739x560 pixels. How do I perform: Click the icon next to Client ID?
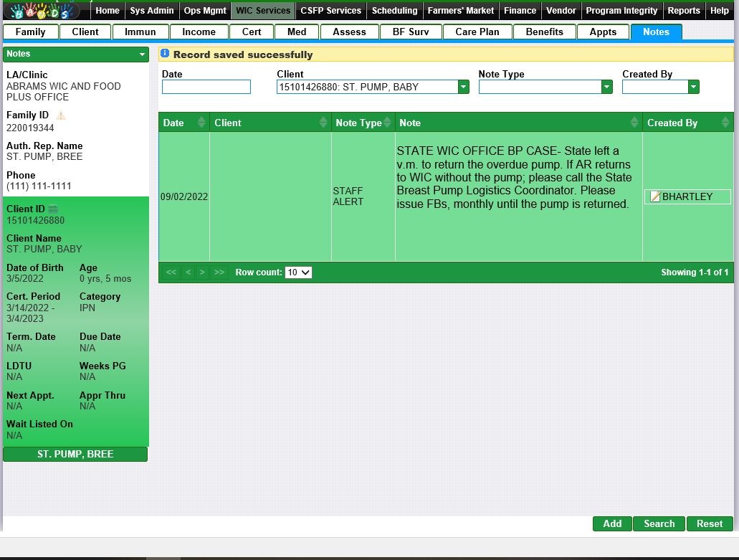tap(52, 209)
